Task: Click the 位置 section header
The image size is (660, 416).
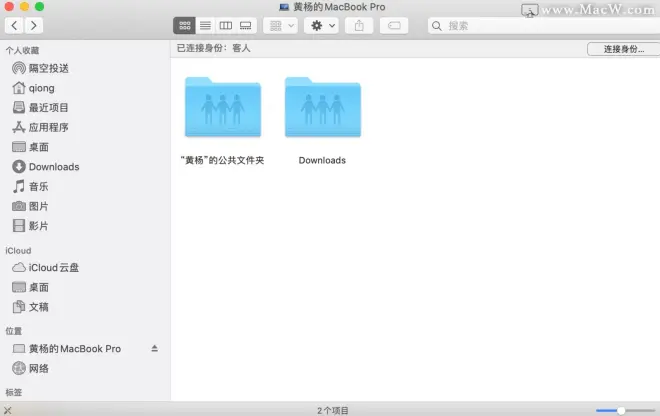Action: tap(13, 331)
